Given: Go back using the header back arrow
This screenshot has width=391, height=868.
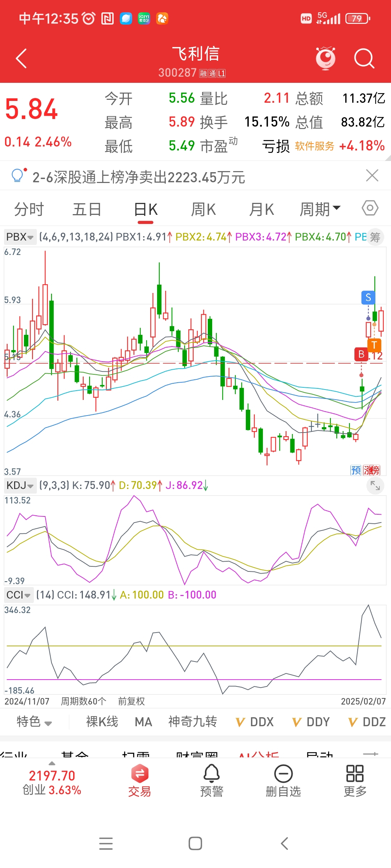Looking at the screenshot, I should [x=21, y=58].
